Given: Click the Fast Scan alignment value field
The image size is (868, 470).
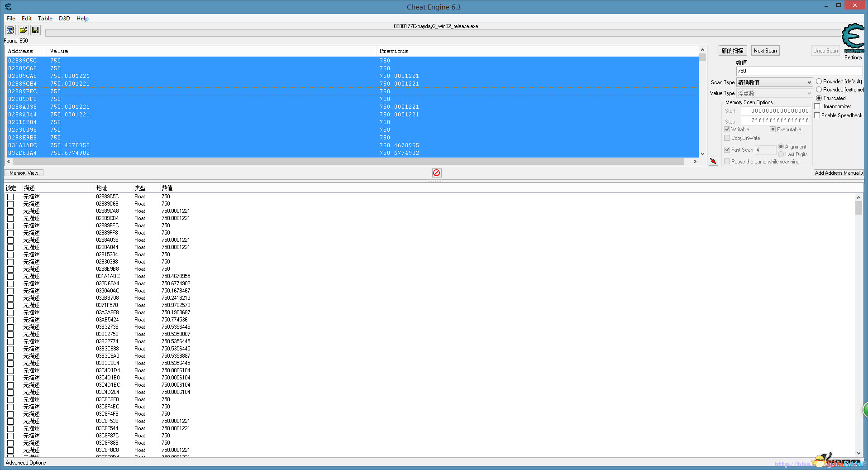Looking at the screenshot, I should [765, 150].
